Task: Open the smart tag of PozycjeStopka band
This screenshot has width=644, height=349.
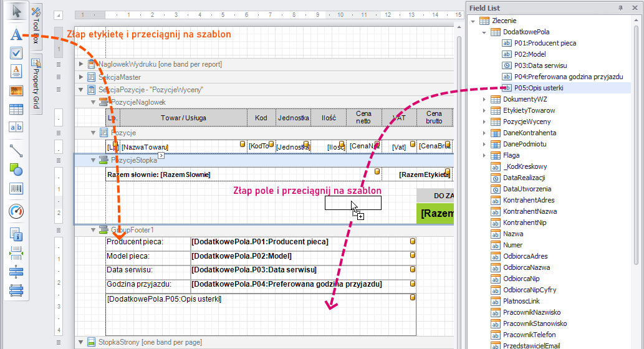Action: tap(161, 155)
